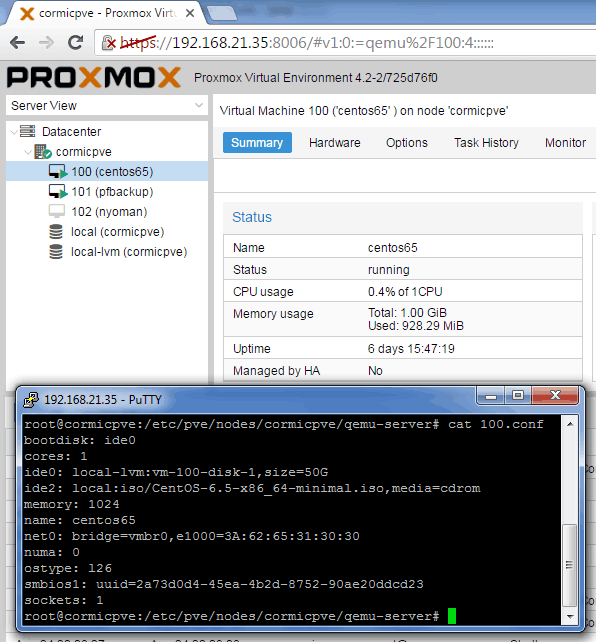Click the PuTTY icon in the title bar
596x642 pixels.
click(x=31, y=400)
